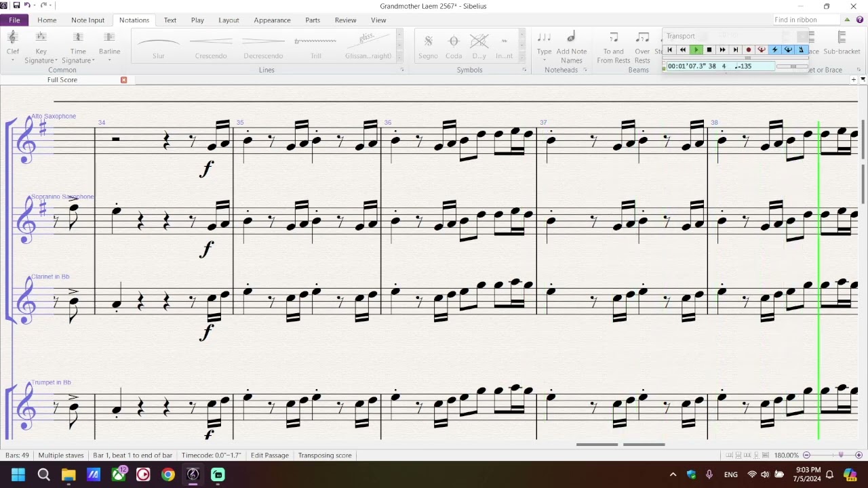This screenshot has height=488, width=868.
Task: Click the Find in ribbon search box
Action: pyautogui.click(x=807, y=20)
